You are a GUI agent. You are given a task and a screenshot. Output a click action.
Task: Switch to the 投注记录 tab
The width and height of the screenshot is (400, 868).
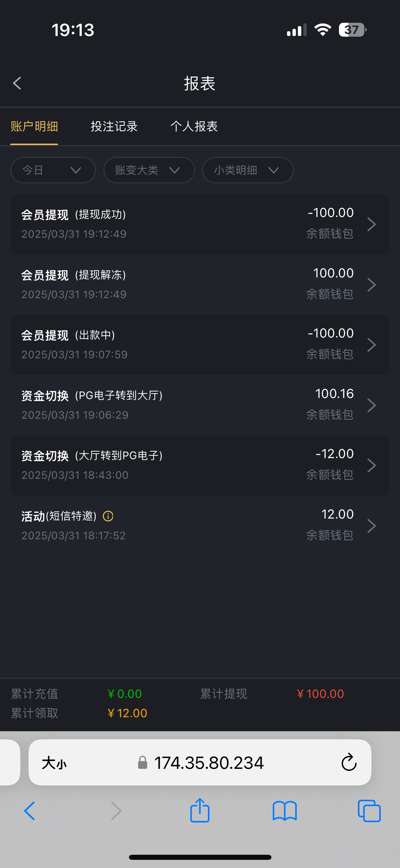tap(114, 127)
